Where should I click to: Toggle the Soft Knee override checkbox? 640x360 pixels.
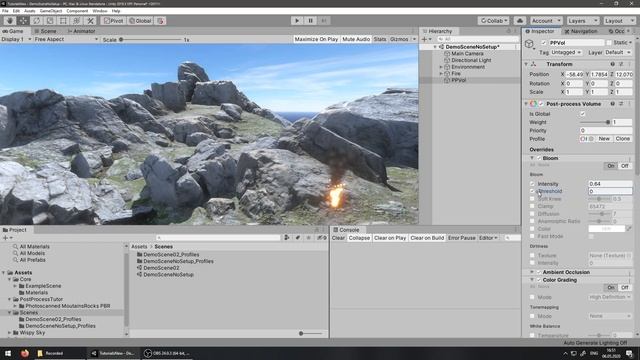[x=532, y=199]
